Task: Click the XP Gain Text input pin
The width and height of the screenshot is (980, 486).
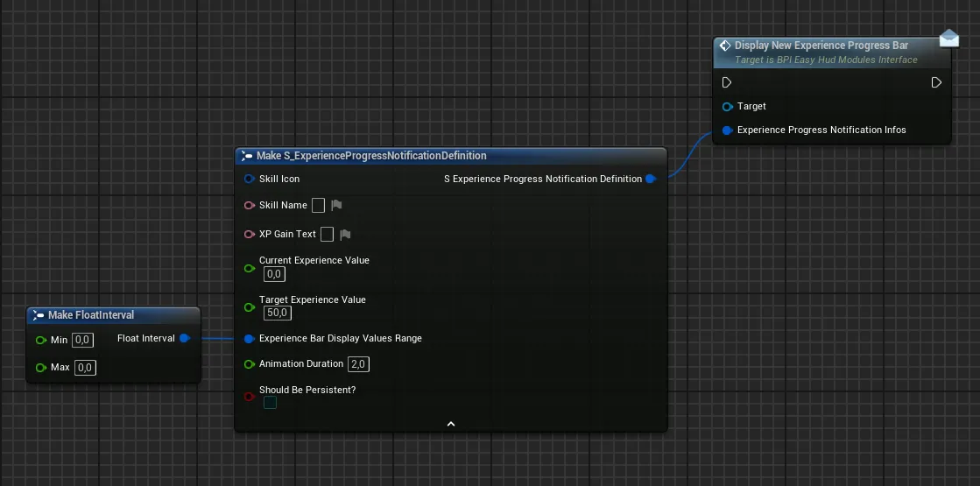Action: point(250,235)
